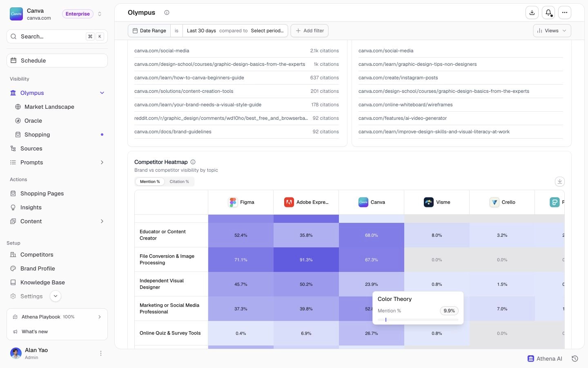Click the Add filter button
Viewport: 588px width, 368px height.
pos(310,31)
